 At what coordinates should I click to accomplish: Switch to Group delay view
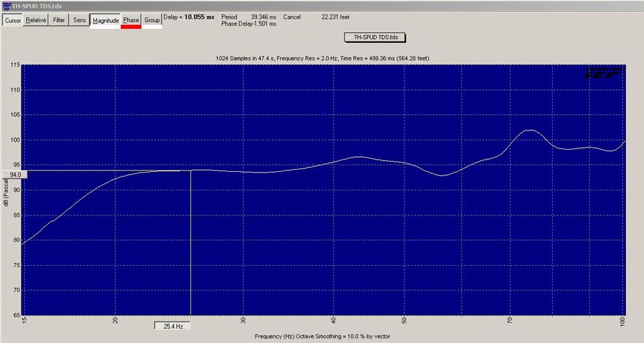[152, 20]
